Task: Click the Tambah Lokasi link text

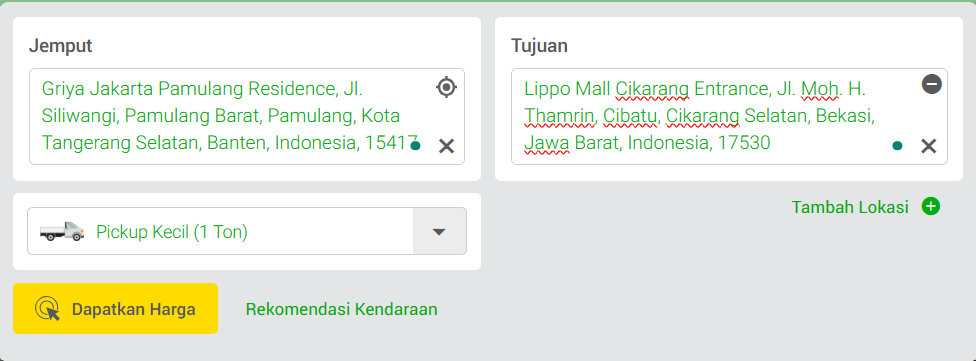Action: tap(850, 207)
